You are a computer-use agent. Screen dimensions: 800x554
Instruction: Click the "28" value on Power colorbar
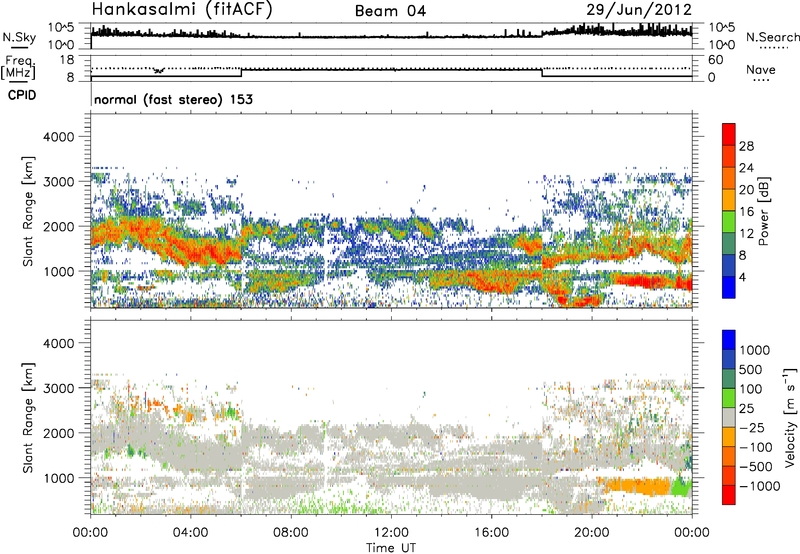[746, 146]
